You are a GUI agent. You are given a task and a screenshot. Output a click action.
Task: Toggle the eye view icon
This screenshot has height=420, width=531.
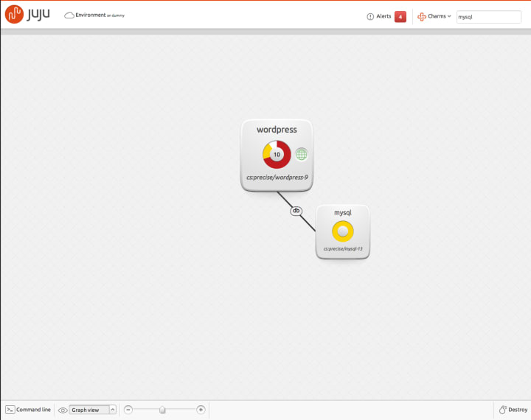click(63, 410)
